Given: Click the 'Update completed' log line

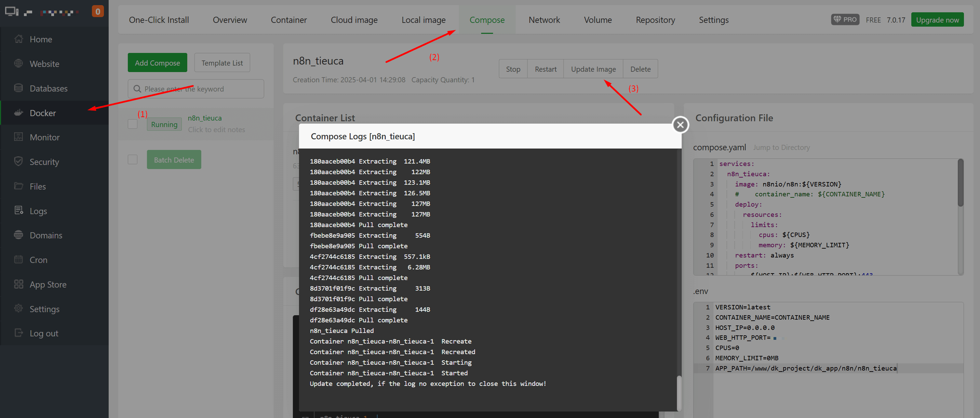Looking at the screenshot, I should tap(428, 384).
